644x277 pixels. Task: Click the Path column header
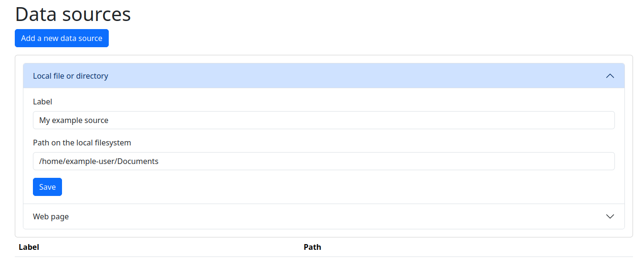(x=312, y=247)
